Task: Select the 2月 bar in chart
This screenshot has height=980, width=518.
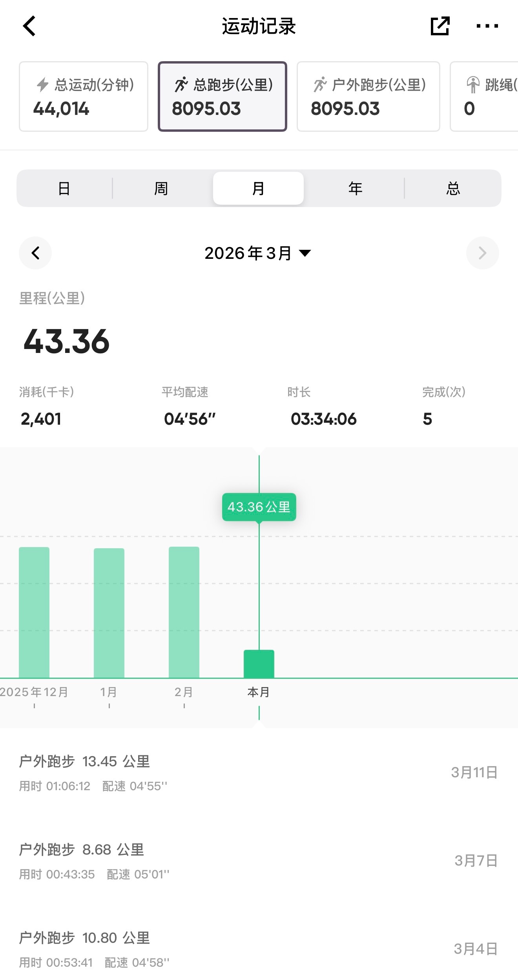Action: click(184, 612)
